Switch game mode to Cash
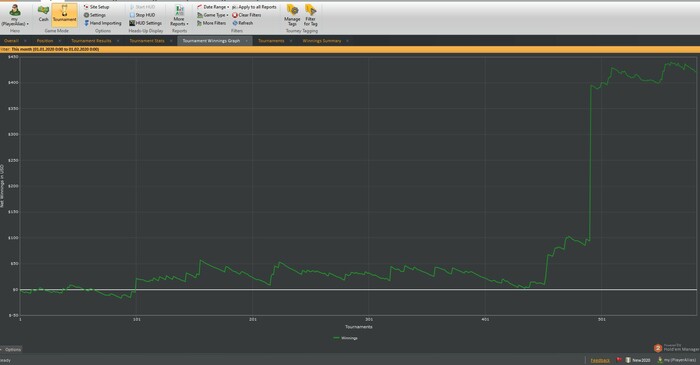This screenshot has width=700, height=365. pyautogui.click(x=43, y=14)
